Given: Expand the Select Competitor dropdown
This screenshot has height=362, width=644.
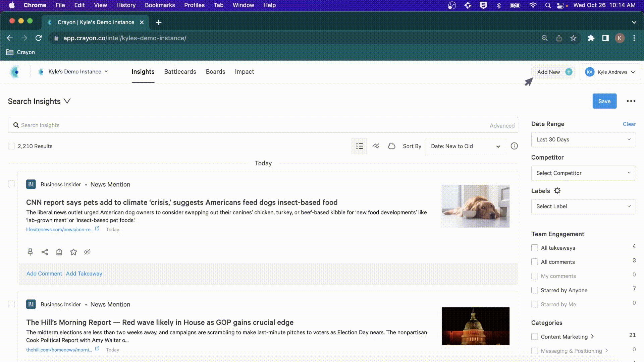Looking at the screenshot, I should tap(583, 173).
